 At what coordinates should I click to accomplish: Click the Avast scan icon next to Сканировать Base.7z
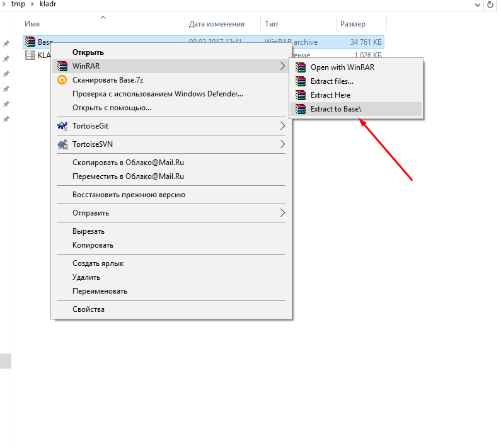pyautogui.click(x=62, y=80)
